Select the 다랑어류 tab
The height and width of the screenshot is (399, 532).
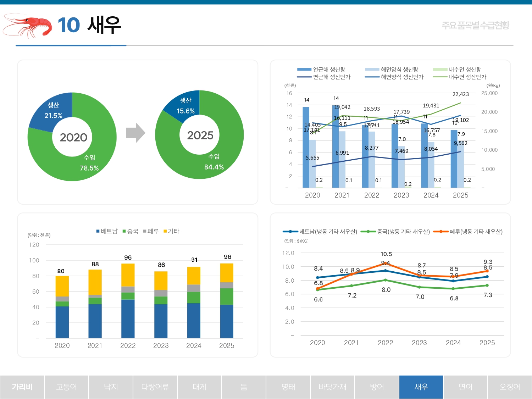pyautogui.click(x=155, y=387)
